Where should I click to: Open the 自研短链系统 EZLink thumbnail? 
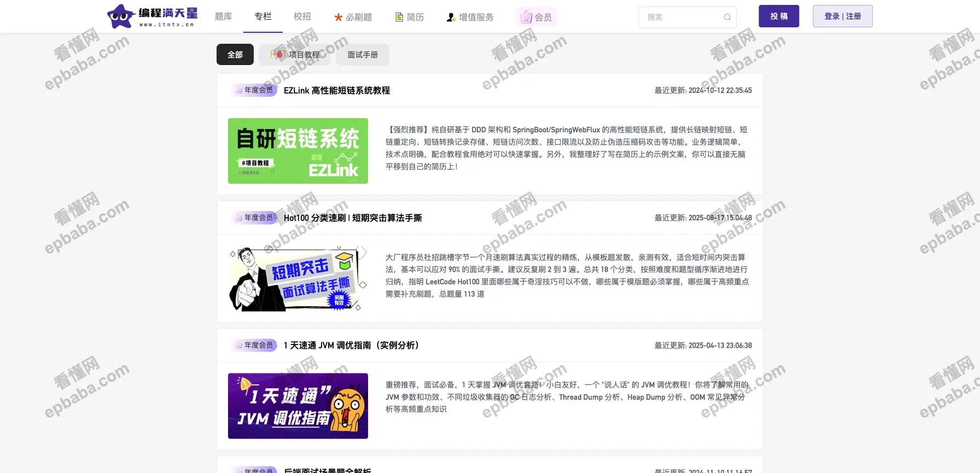298,151
